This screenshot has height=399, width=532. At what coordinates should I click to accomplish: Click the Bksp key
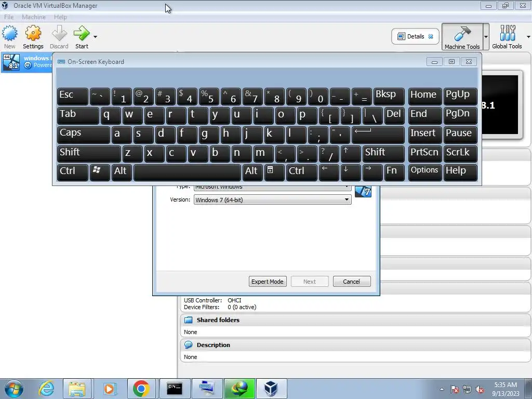[x=389, y=96]
